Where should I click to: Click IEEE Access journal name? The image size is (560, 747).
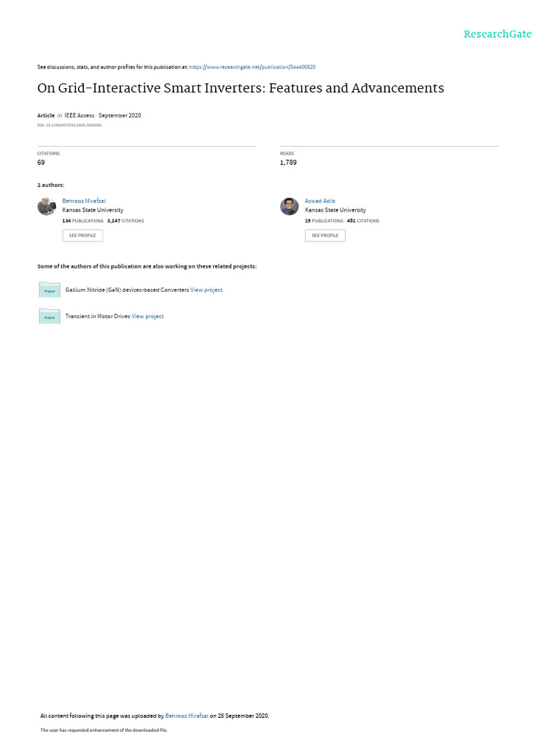coord(79,115)
